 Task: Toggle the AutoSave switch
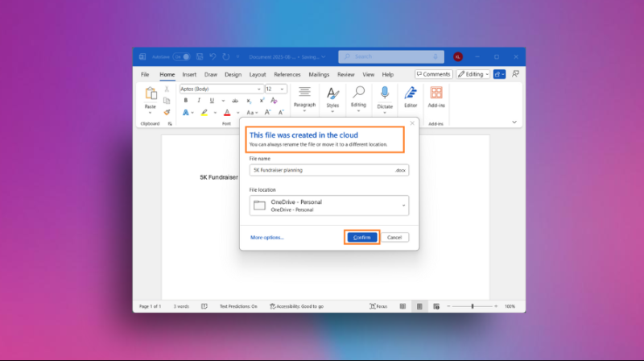tap(181, 56)
